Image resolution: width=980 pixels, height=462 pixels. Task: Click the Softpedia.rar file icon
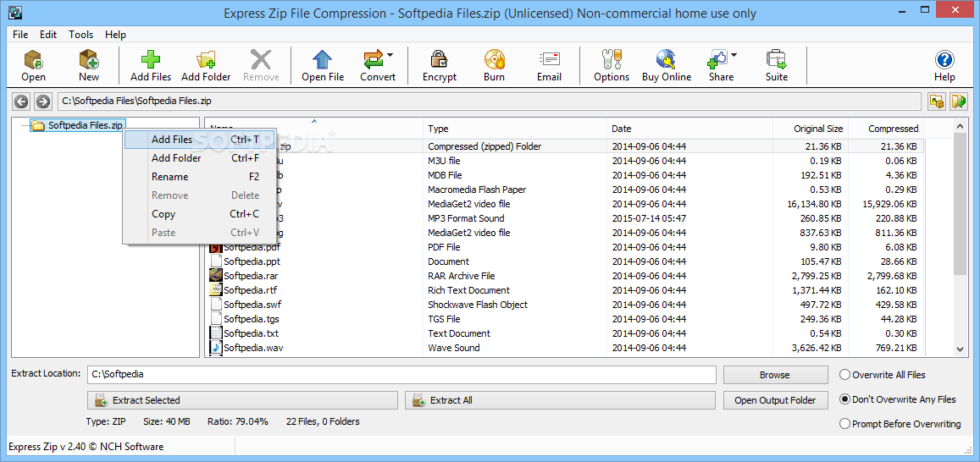(216, 276)
